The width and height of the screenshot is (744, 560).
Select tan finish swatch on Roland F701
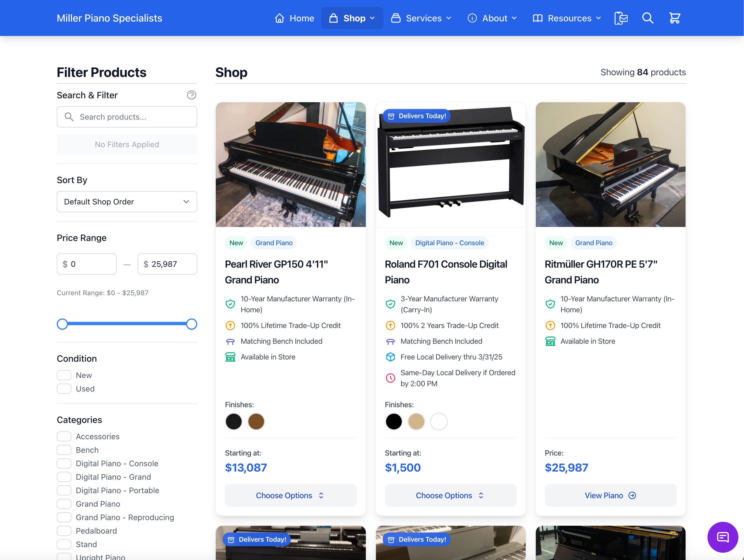coord(416,422)
